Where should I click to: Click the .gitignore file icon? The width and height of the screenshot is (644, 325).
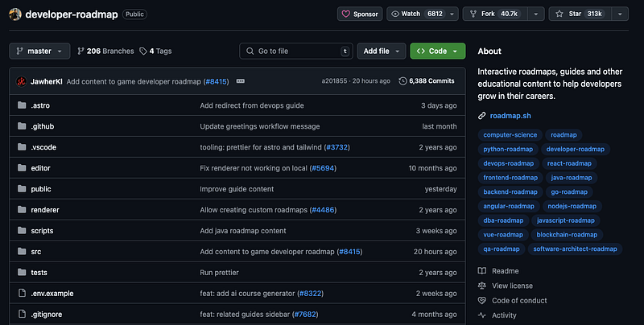(22, 315)
